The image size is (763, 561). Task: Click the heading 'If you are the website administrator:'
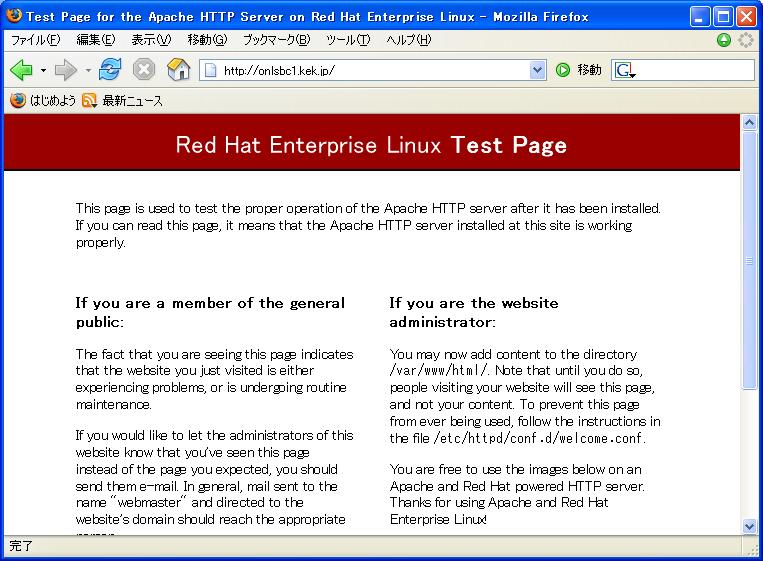pyautogui.click(x=473, y=312)
